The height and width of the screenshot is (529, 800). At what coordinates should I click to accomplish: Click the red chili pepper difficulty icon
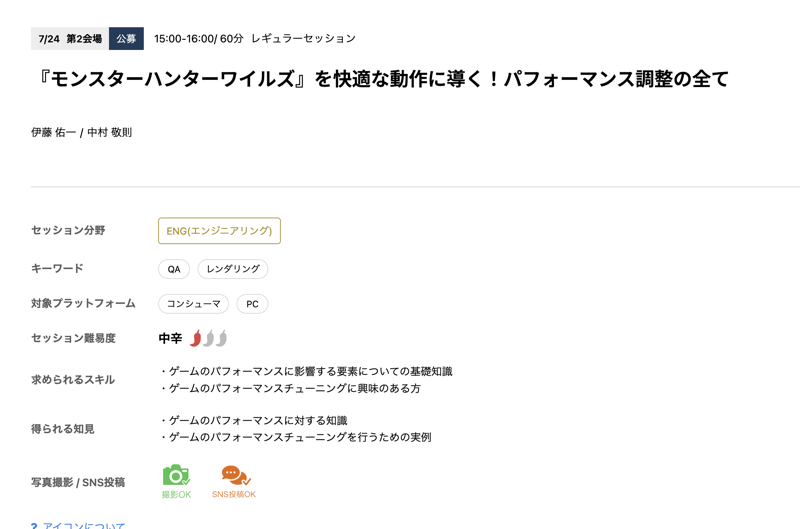tap(195, 338)
